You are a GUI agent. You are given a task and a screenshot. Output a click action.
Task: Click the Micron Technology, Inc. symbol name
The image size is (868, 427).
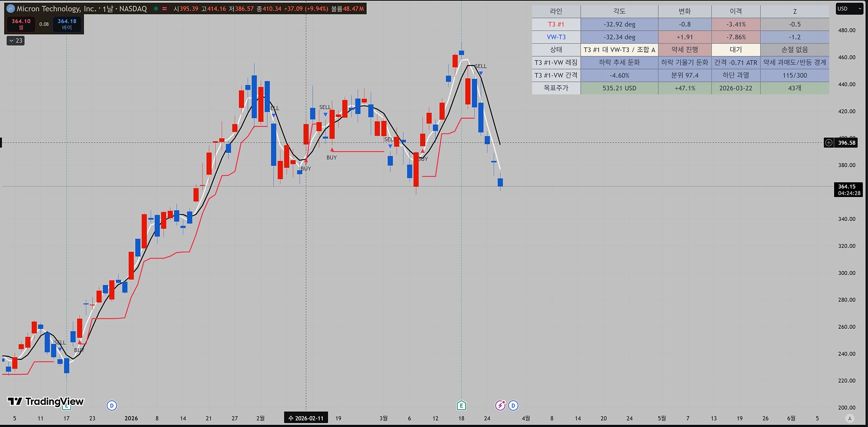pos(56,9)
